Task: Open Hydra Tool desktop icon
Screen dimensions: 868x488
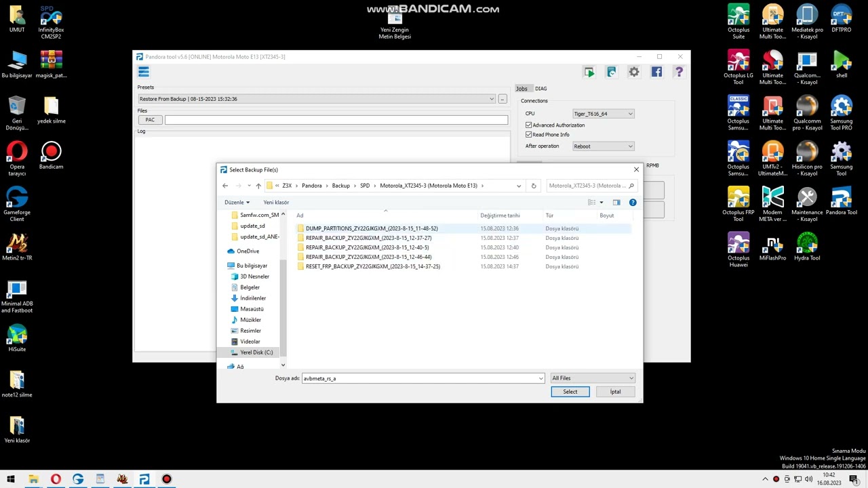Action: (x=807, y=247)
